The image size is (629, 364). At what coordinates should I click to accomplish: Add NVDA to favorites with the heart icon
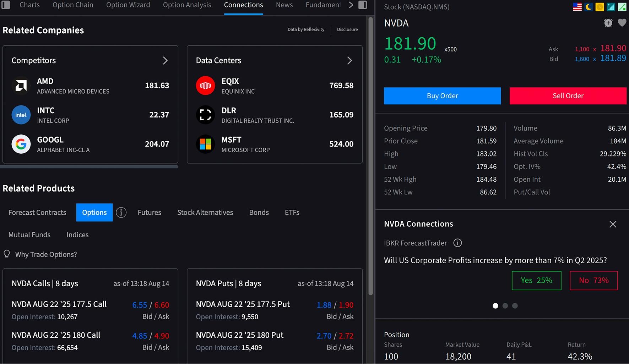click(622, 23)
